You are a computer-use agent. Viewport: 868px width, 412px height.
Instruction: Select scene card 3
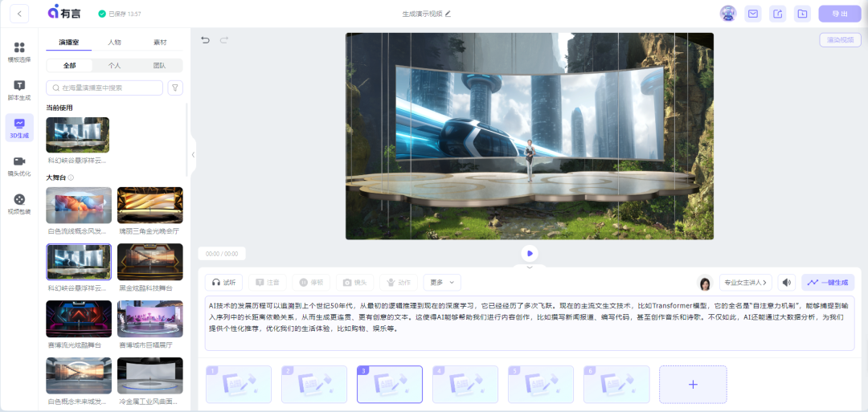pyautogui.click(x=390, y=385)
